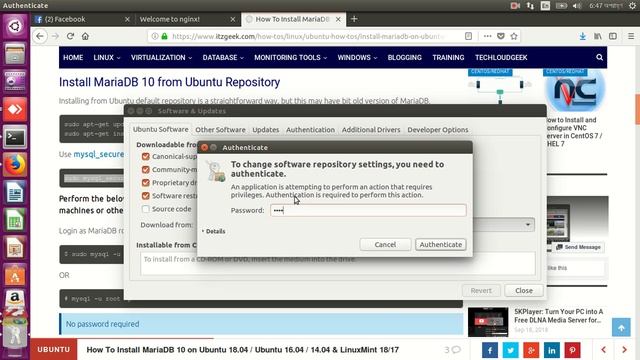Image resolution: width=640 pixels, height=360 pixels.
Task: Go to HOME nav link
Action: click(73, 58)
